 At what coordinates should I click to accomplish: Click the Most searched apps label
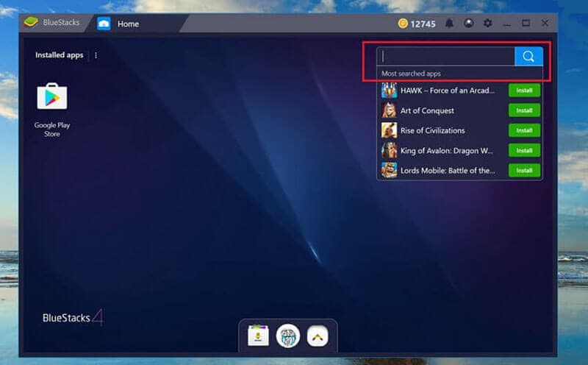(x=411, y=74)
